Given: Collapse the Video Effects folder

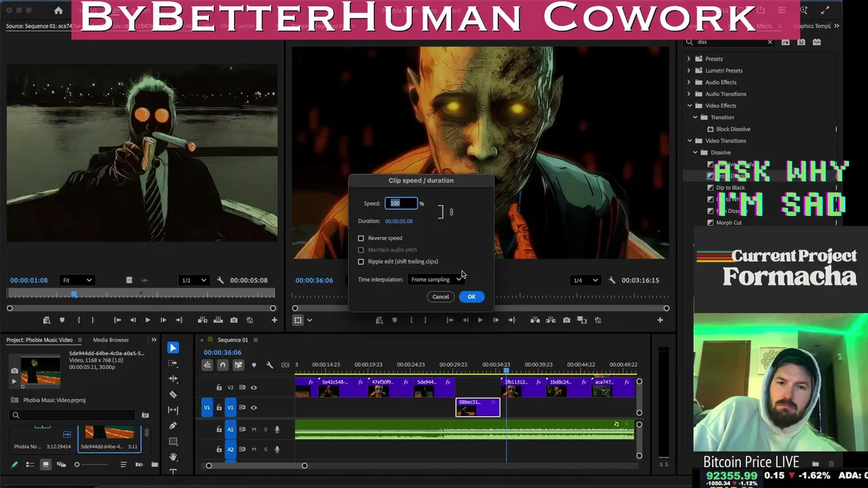Looking at the screenshot, I should [689, 106].
